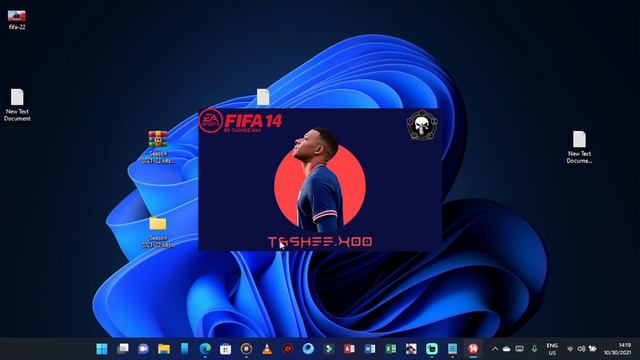Open the clock and date panel

[x=618, y=349]
